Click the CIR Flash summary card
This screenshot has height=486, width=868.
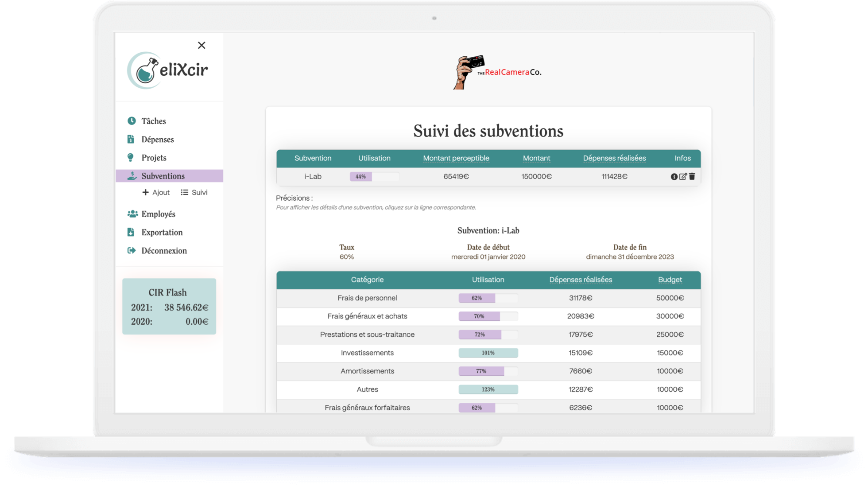click(169, 306)
